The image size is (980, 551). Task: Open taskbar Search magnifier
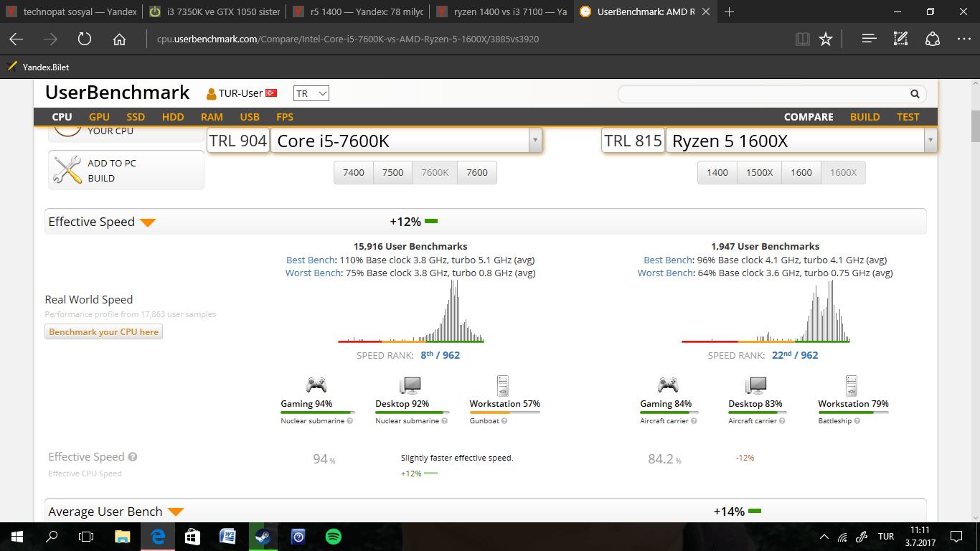tap(52, 537)
